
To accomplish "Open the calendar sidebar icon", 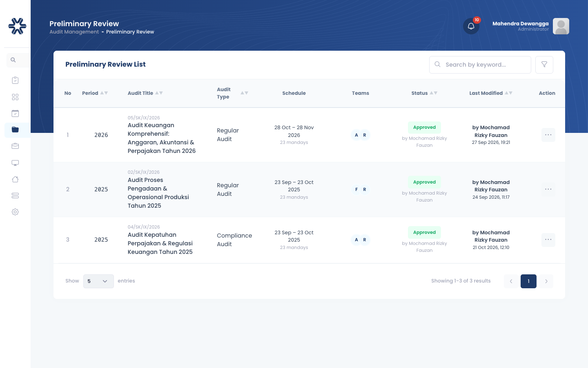I will (15, 113).
